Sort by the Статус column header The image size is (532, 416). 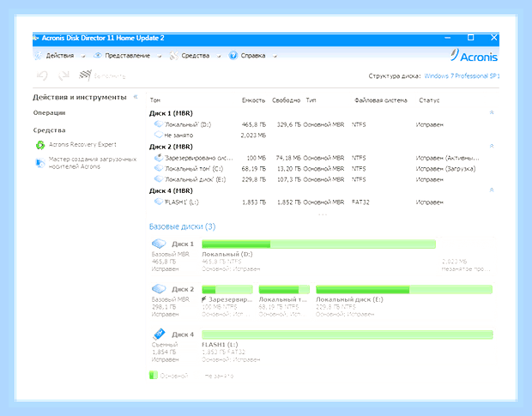429,100
